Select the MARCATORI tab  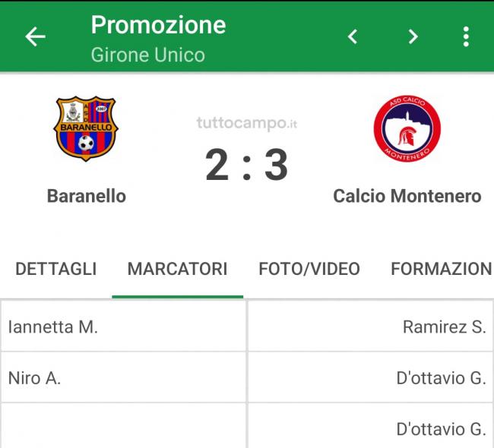tap(177, 269)
